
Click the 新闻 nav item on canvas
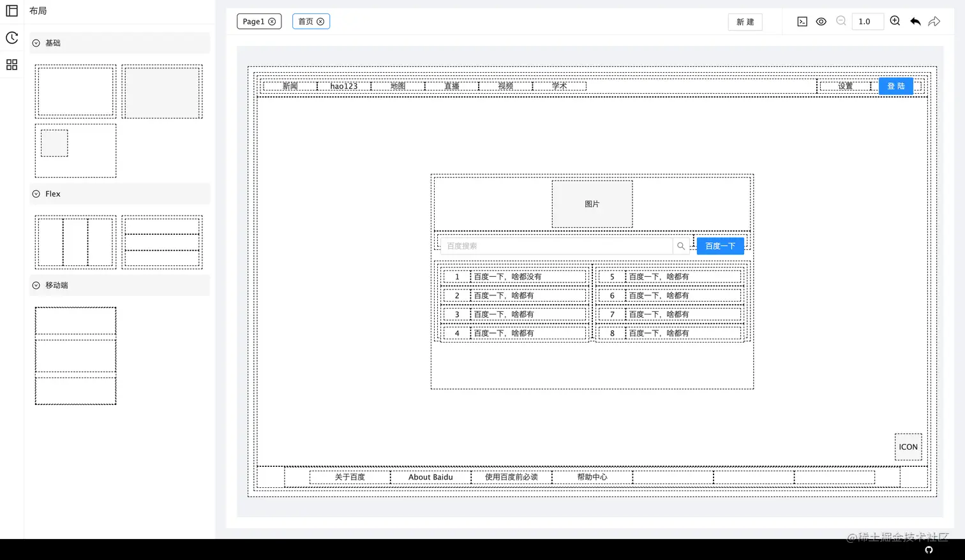tap(290, 86)
